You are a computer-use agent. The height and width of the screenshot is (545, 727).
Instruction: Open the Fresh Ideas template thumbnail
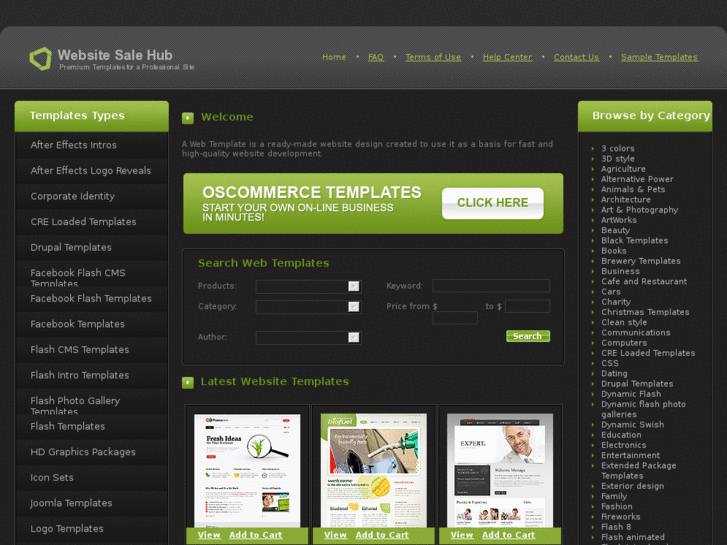click(x=247, y=470)
